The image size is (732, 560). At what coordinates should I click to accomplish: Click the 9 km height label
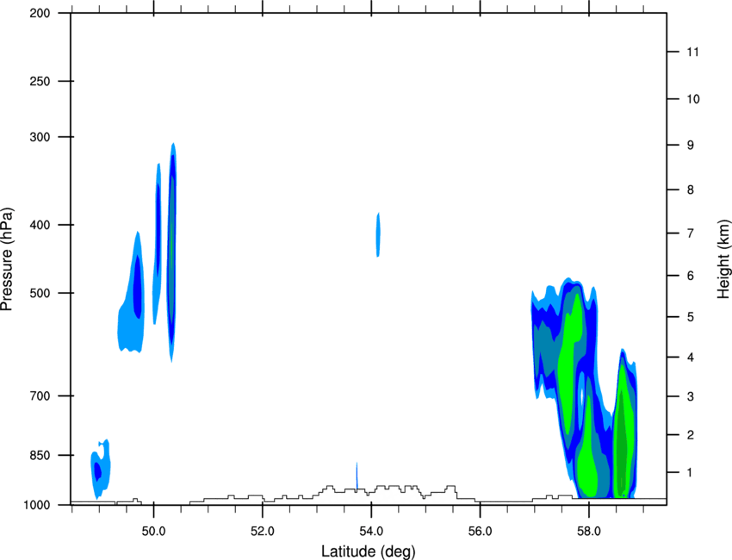[691, 146]
